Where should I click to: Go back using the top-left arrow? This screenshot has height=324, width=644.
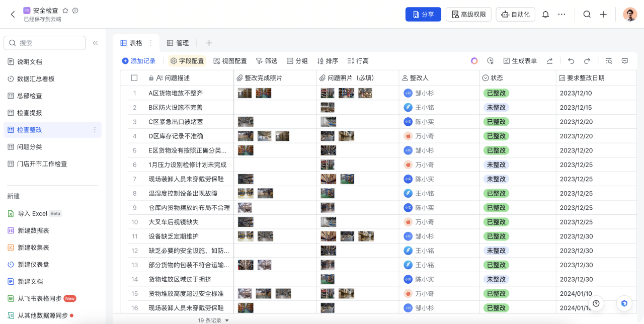(x=13, y=14)
